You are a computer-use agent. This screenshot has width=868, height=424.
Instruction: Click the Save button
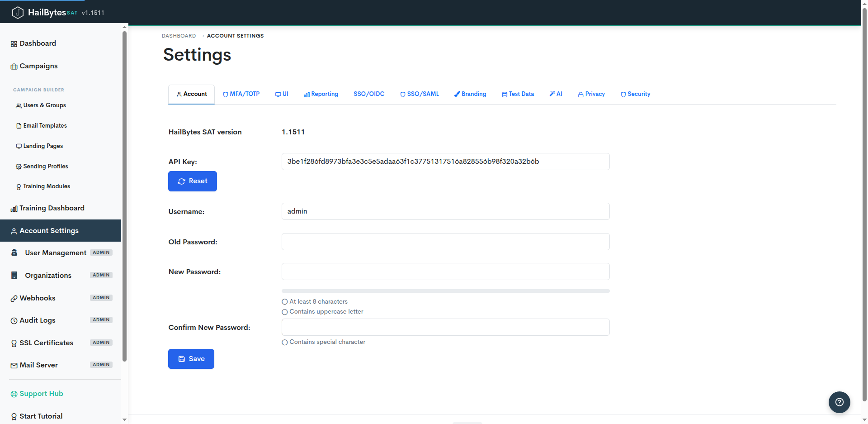pyautogui.click(x=191, y=359)
